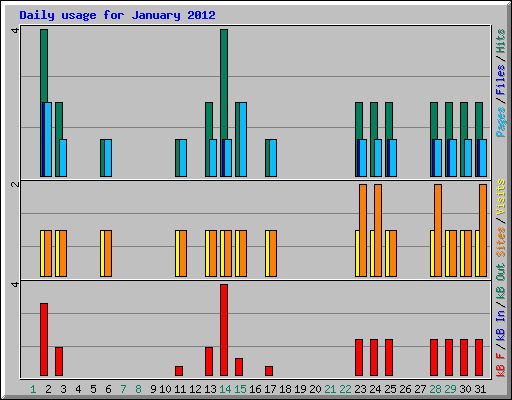Click day label "16" on the date axis
Screen dimensions: 512x400
click(x=255, y=389)
